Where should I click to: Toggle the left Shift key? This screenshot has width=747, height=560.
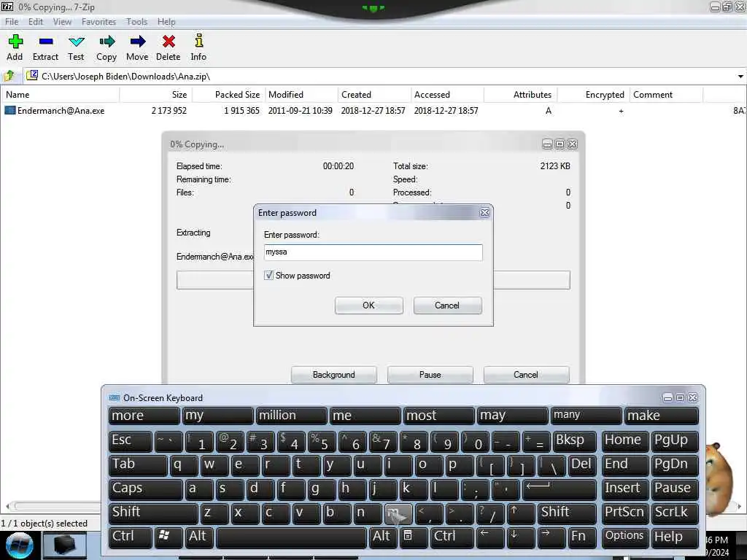153,513
